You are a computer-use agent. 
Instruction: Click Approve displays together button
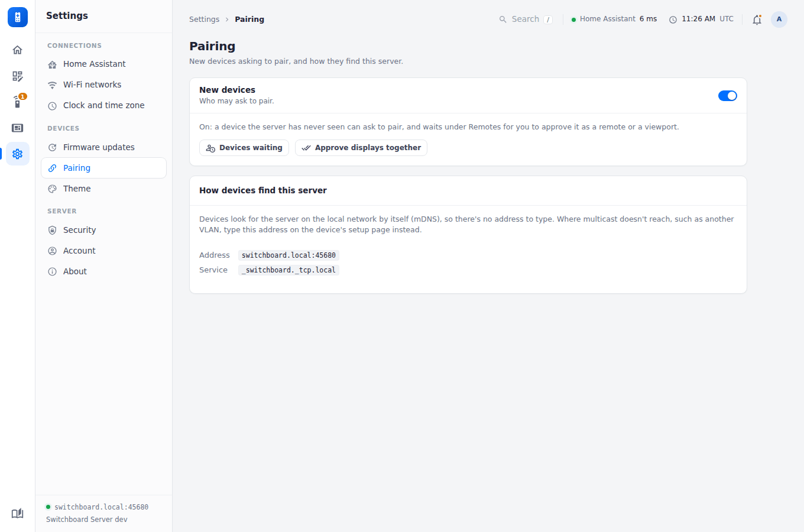[x=361, y=148]
